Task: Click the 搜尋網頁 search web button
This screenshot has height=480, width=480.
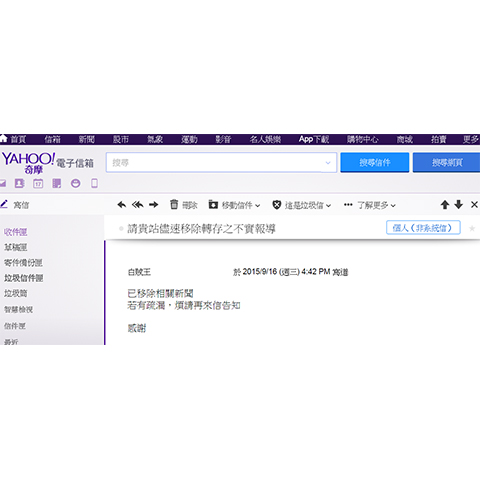Action: [x=447, y=163]
